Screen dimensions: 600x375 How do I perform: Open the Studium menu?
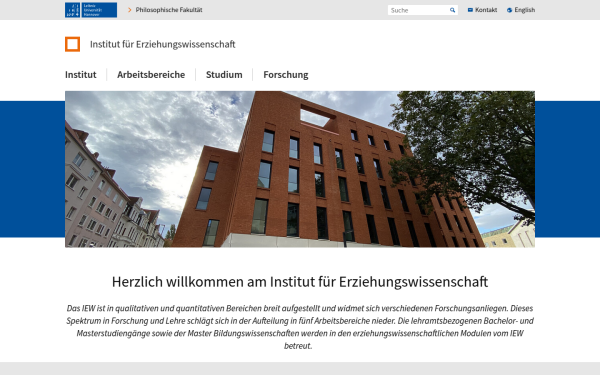click(x=224, y=75)
